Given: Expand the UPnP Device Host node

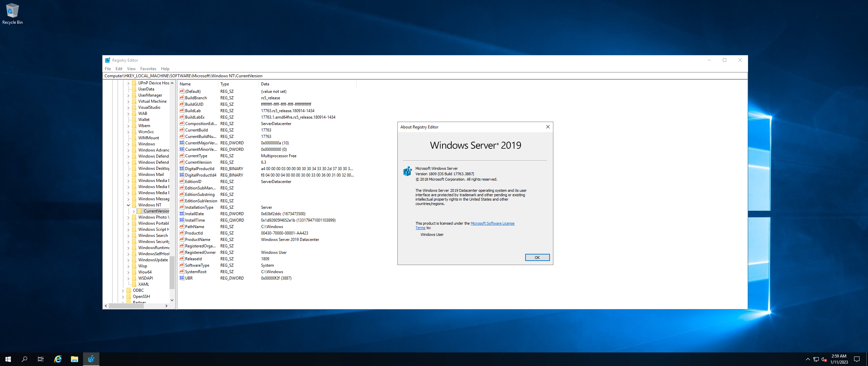Looking at the screenshot, I should point(129,83).
